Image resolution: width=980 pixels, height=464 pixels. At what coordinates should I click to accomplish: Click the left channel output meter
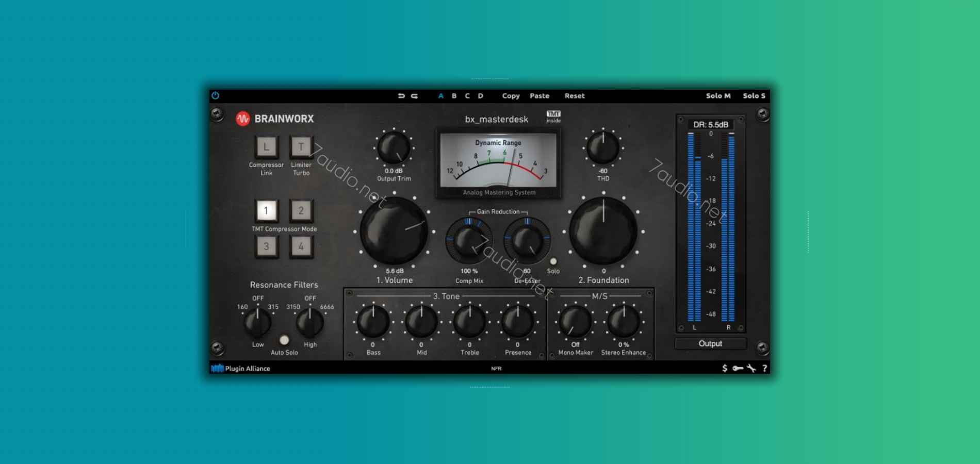point(694,227)
